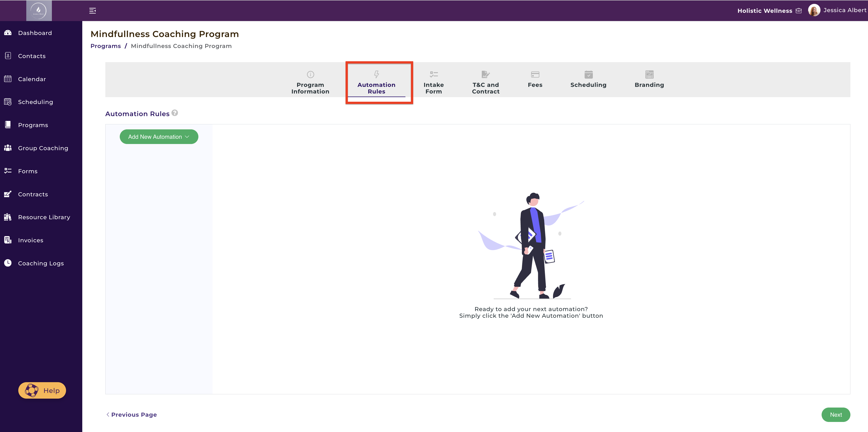The width and height of the screenshot is (868, 432).
Task: Click the Invoices document icon
Action: pyautogui.click(x=8, y=240)
